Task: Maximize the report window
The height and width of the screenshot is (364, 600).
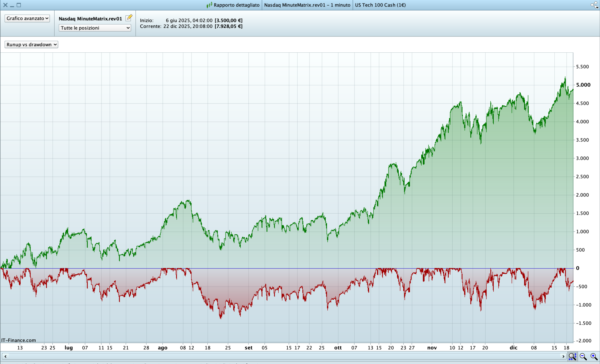Action: (x=19, y=5)
